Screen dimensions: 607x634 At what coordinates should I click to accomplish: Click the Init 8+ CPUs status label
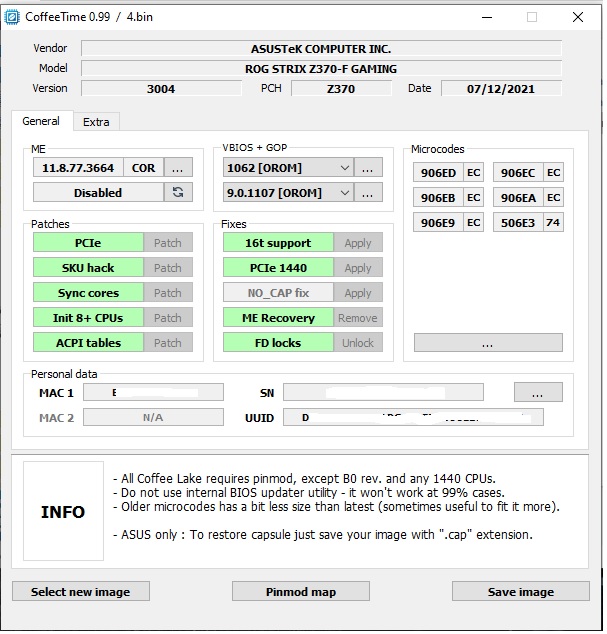pos(88,318)
